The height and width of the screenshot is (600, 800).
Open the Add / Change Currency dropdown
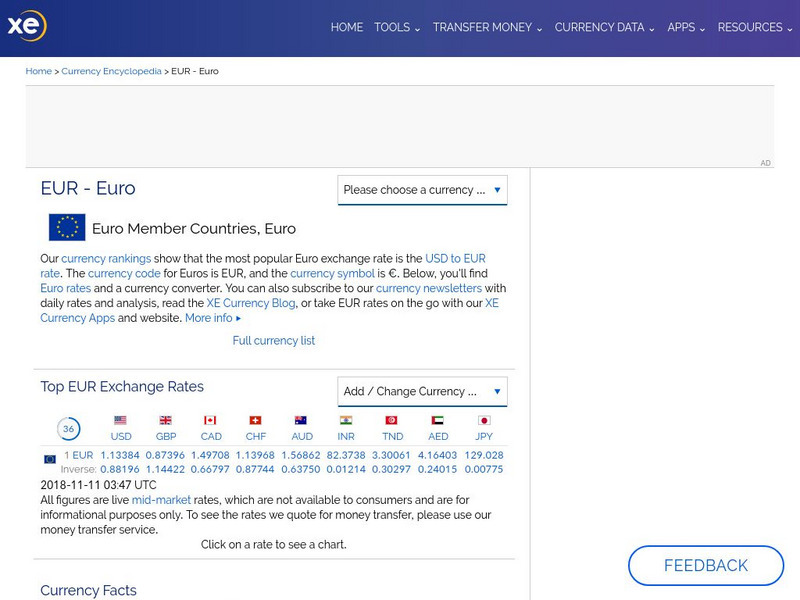pyautogui.click(x=422, y=392)
